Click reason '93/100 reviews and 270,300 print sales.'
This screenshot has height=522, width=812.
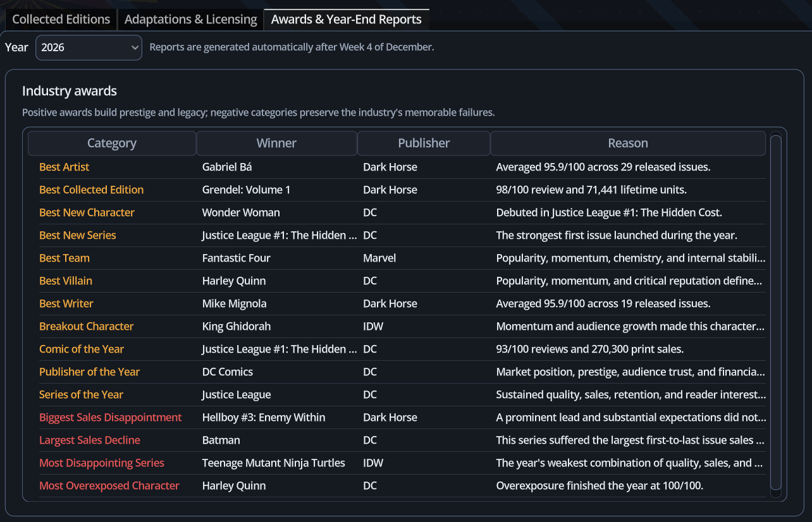590,349
